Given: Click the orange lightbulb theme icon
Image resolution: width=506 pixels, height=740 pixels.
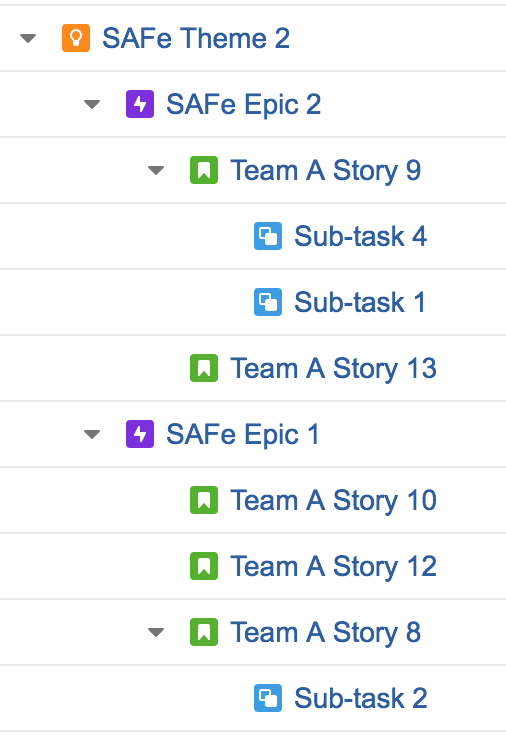Looking at the screenshot, I should tap(76, 38).
